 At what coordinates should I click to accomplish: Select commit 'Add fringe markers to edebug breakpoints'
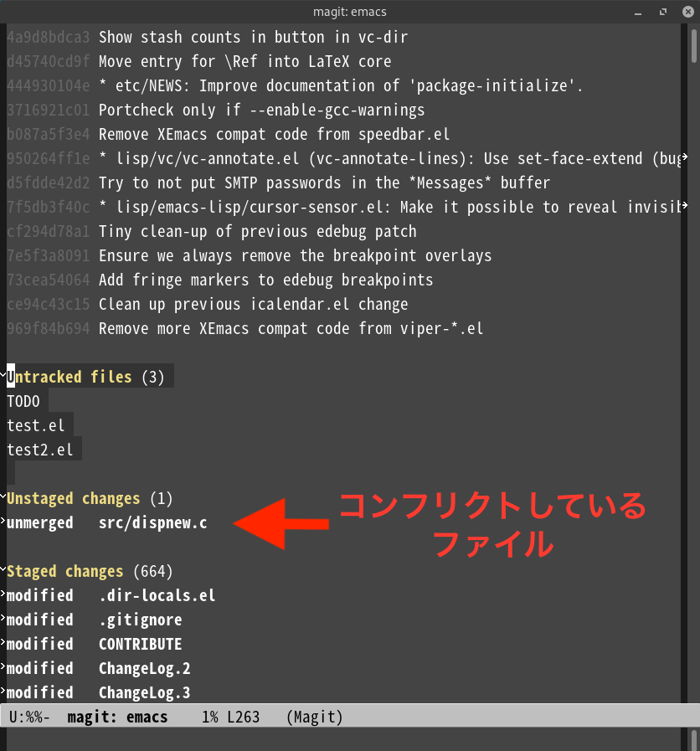[266, 280]
